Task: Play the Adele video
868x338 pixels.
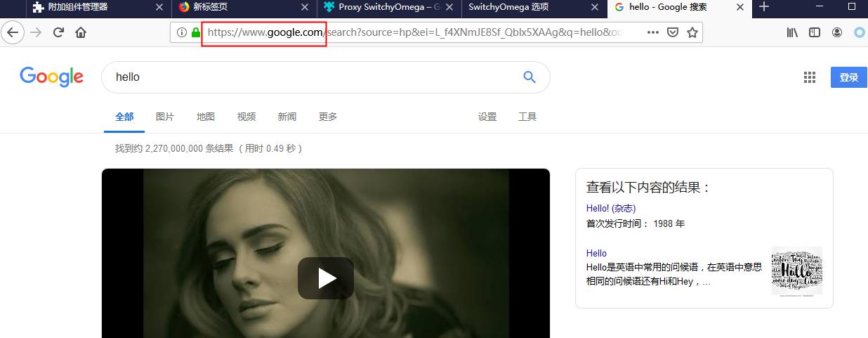Action: (325, 278)
